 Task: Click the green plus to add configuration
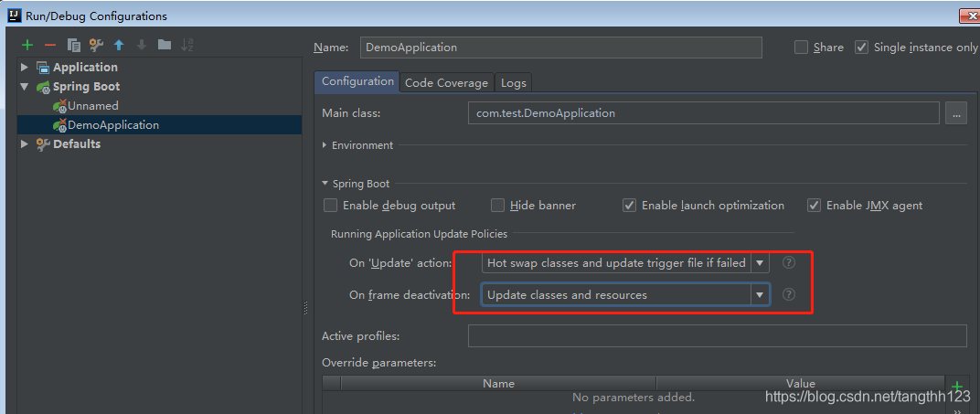click(27, 45)
